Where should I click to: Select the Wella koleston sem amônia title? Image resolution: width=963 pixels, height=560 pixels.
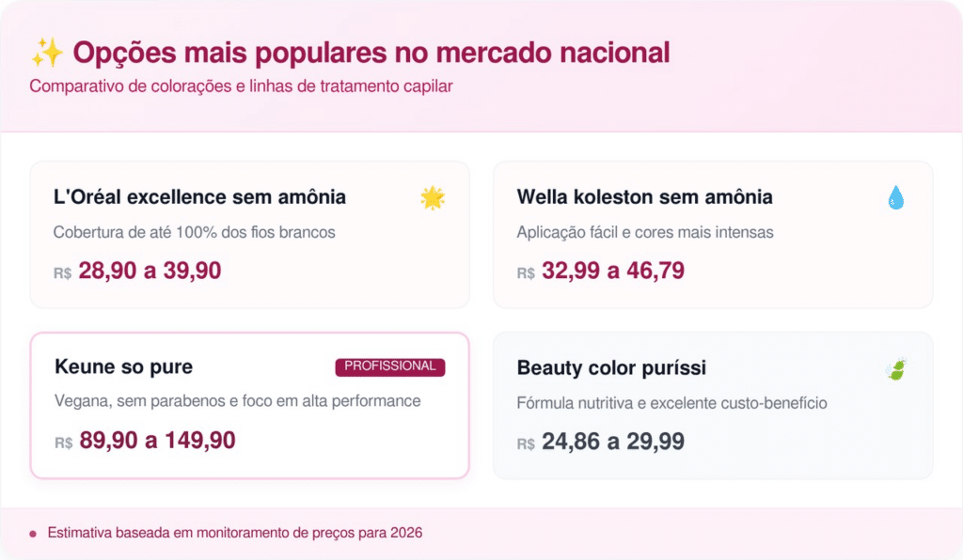click(x=644, y=197)
